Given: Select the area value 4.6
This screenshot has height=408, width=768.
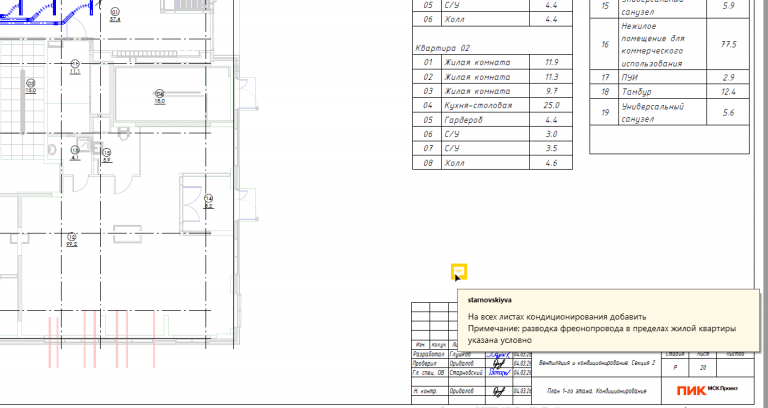Looking at the screenshot, I should (x=551, y=163).
